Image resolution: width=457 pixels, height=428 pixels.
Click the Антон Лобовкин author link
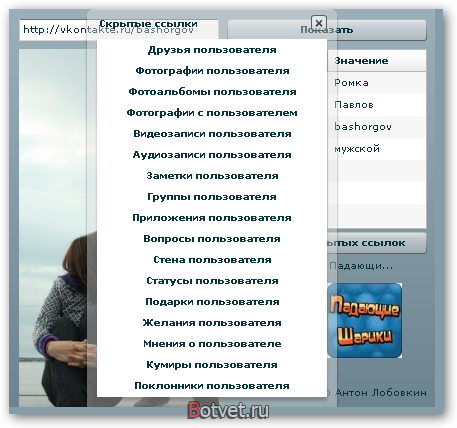click(381, 393)
